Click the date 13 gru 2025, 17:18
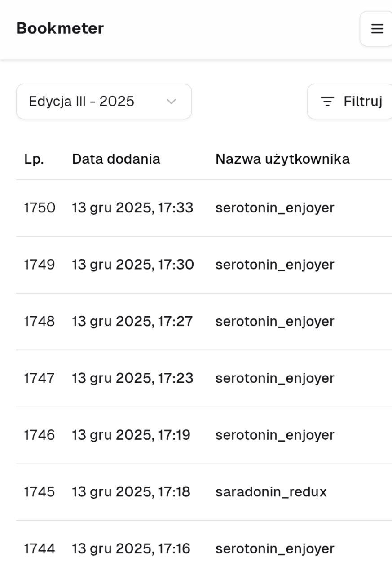Image resolution: width=392 pixels, height=575 pixels. 131,492
